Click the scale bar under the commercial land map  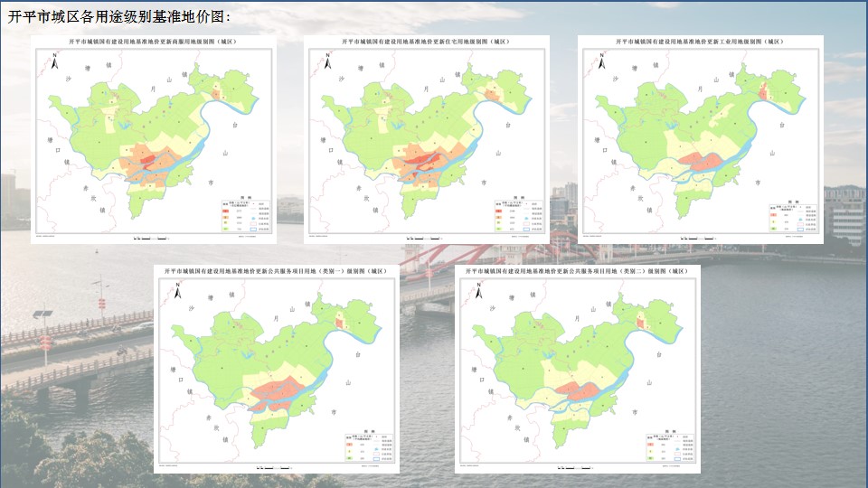pyautogui.click(x=152, y=239)
